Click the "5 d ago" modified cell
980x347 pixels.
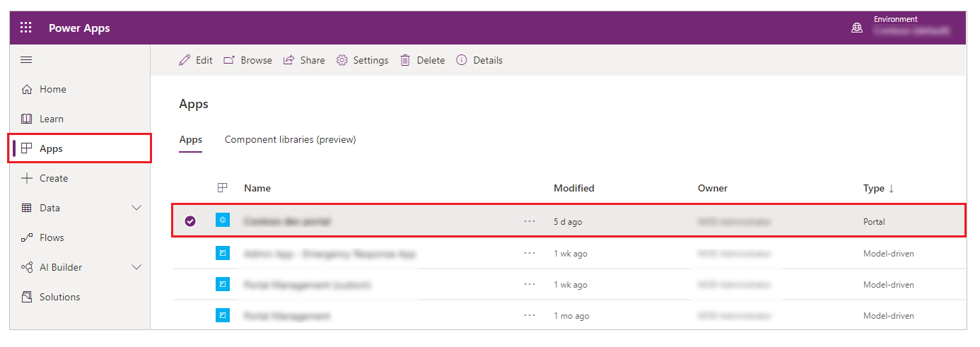[568, 222]
